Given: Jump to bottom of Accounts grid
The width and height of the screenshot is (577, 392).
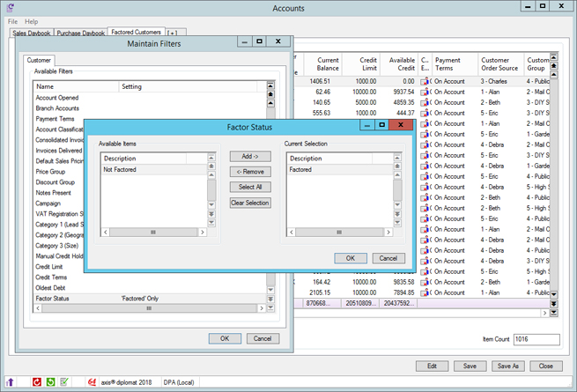Looking at the screenshot, I should tap(554, 314).
